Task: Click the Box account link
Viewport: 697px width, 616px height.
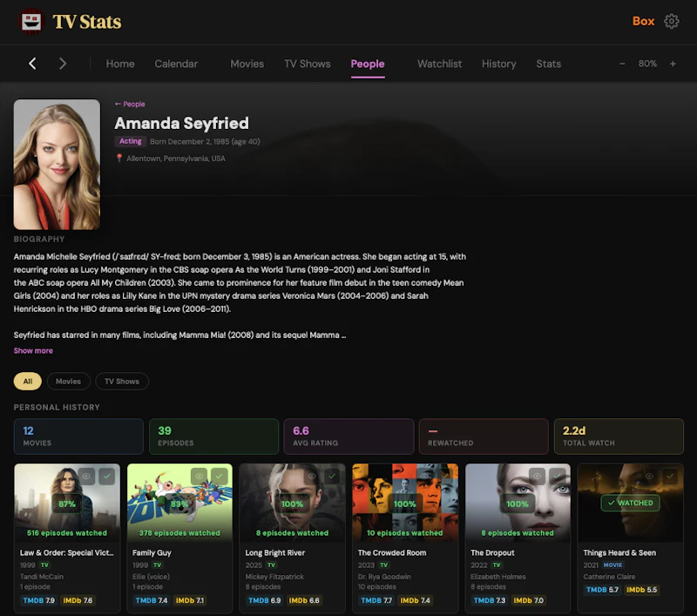Action: (x=643, y=21)
